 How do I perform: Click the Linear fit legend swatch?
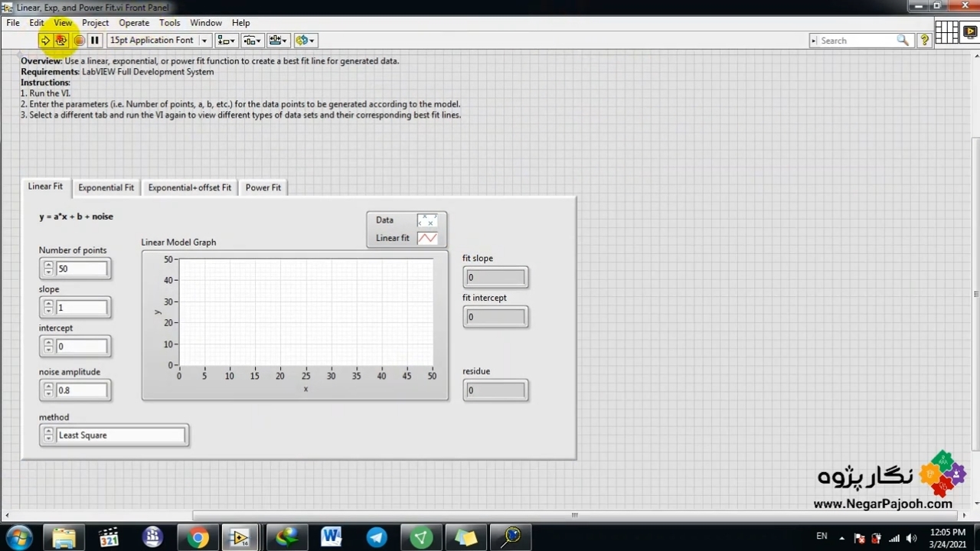click(426, 238)
